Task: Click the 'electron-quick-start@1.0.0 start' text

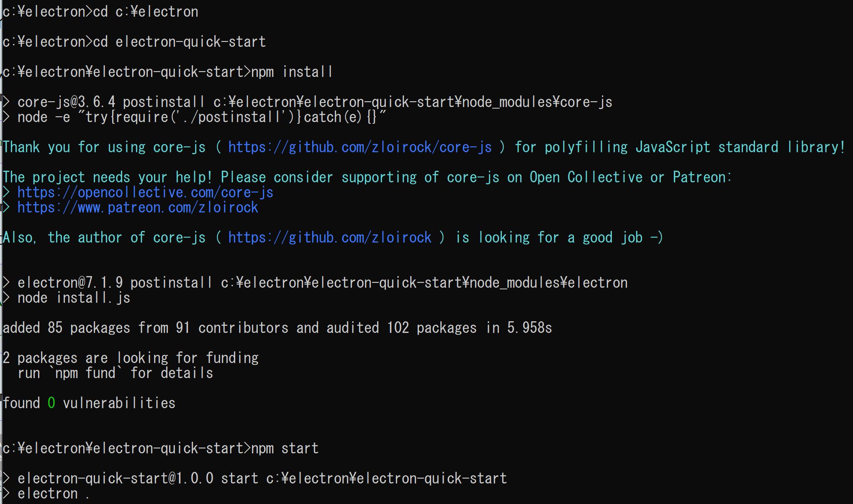Action: coord(138,478)
